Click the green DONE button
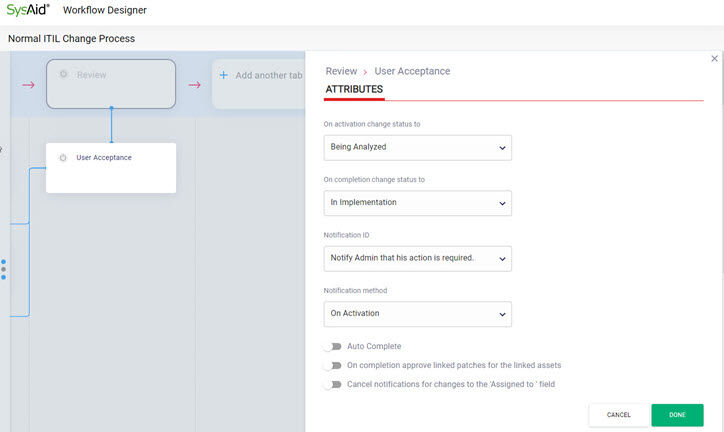This screenshot has width=724, height=432. click(677, 415)
